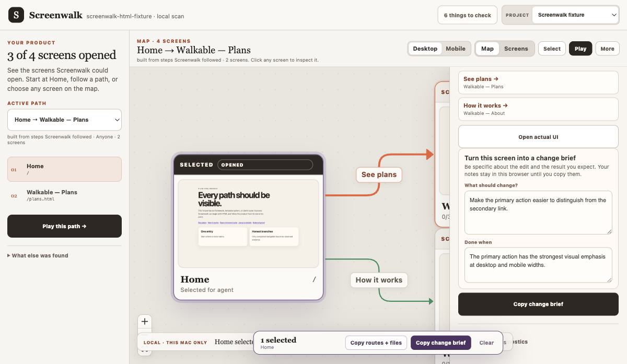
Task: Click 'screenwalk-html-fixture · local scan' header text
Action: click(x=135, y=16)
